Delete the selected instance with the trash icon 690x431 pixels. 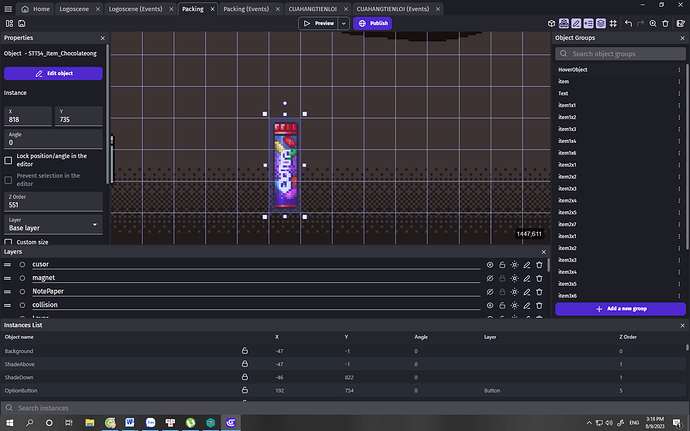click(x=665, y=23)
